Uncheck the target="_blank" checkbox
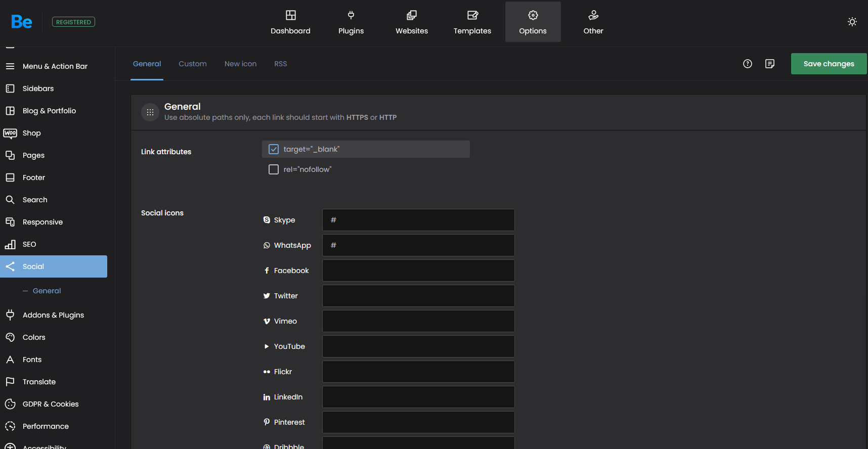 [x=274, y=149]
